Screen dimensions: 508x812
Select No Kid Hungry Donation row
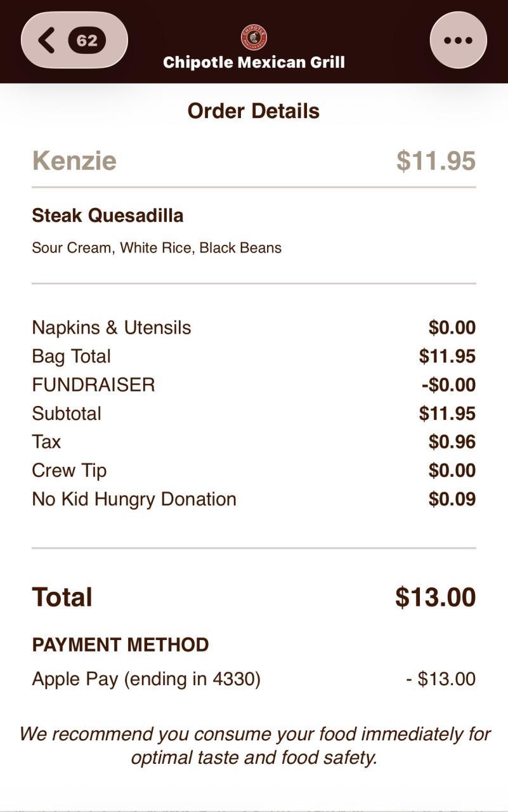coord(134,499)
